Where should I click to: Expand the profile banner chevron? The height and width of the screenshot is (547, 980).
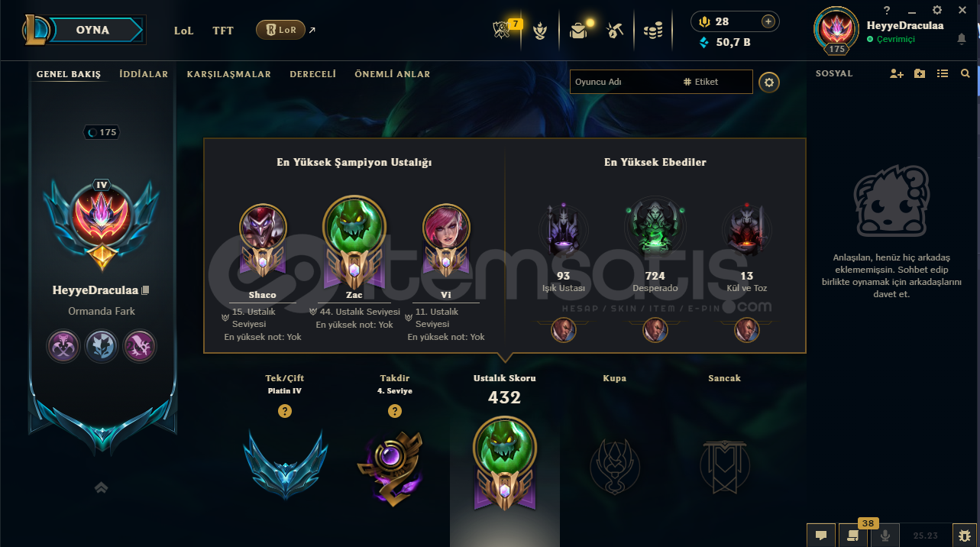pos(101,487)
